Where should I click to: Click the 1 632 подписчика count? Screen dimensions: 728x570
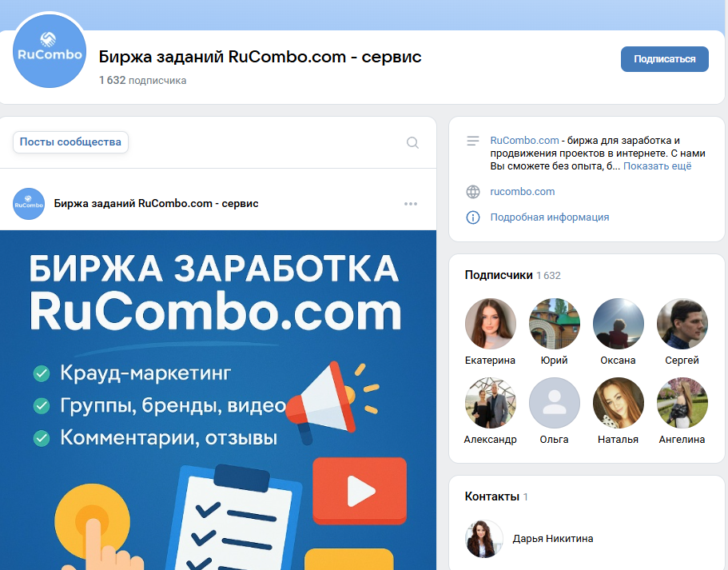[x=142, y=81]
